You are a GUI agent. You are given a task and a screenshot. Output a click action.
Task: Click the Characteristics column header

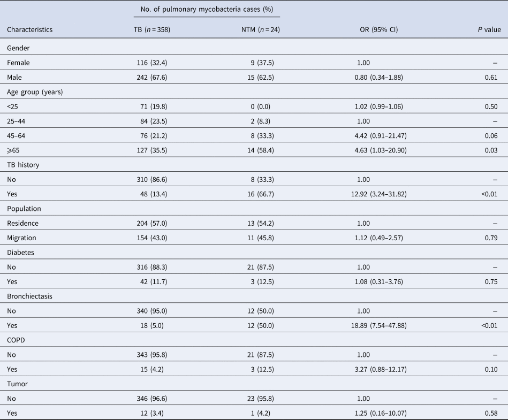pyautogui.click(x=29, y=30)
